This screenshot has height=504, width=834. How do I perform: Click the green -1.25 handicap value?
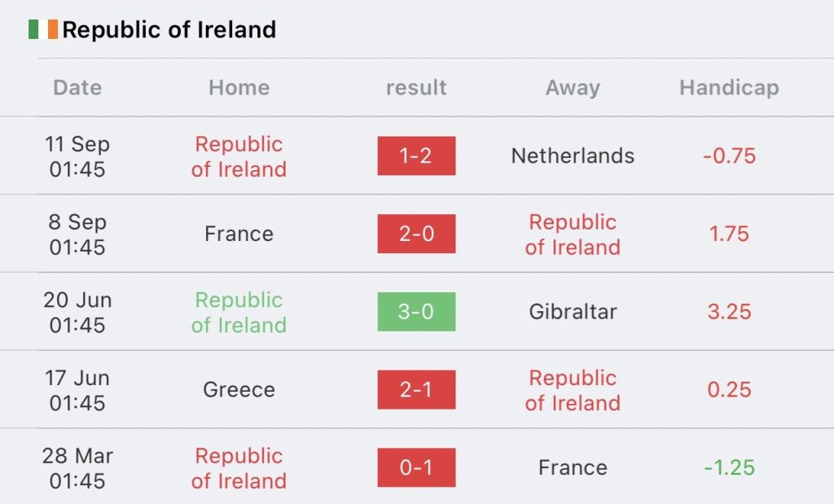729,467
